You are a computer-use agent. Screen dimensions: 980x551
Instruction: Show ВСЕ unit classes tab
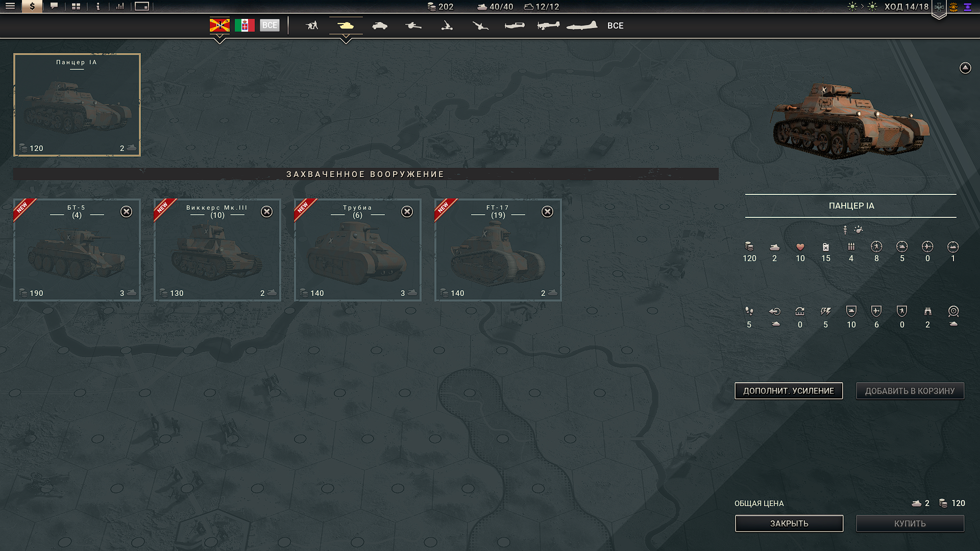point(615,26)
